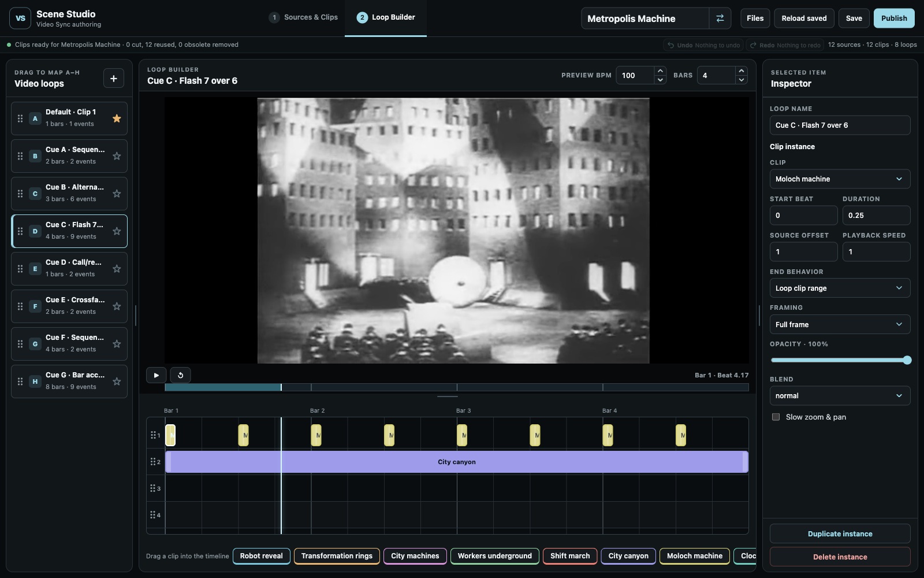Click the Robot reveal clip chip
The height and width of the screenshot is (578, 924).
tap(261, 556)
